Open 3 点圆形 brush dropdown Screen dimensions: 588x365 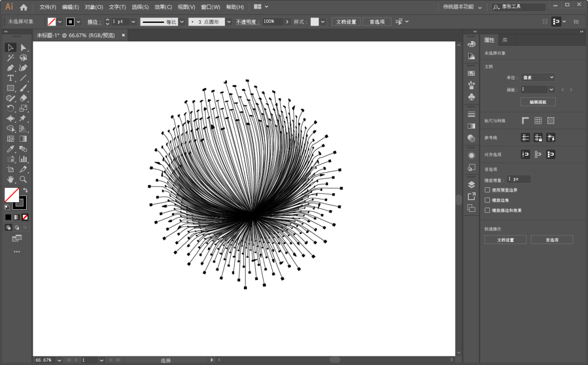click(x=229, y=22)
